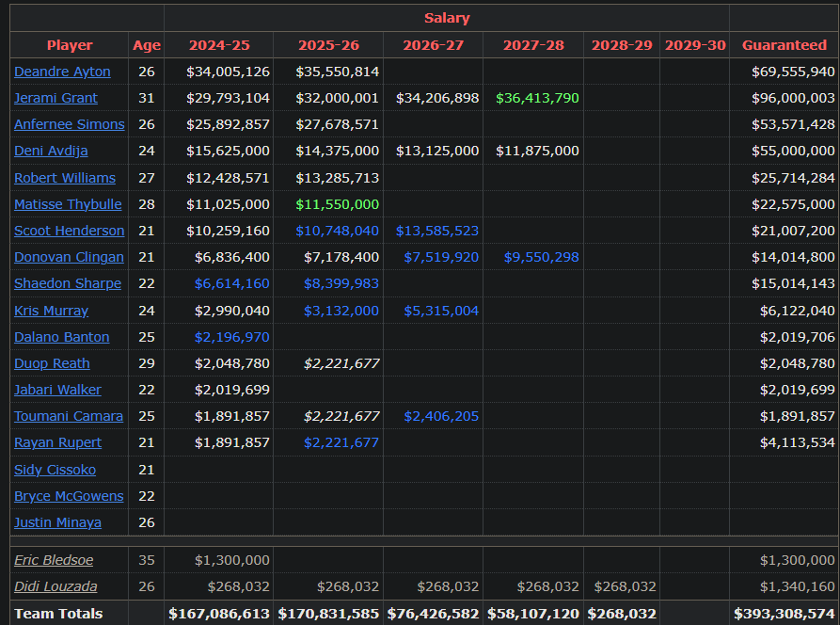840x625 pixels.
Task: Click the 2024-25 column header
Action: click(219, 45)
